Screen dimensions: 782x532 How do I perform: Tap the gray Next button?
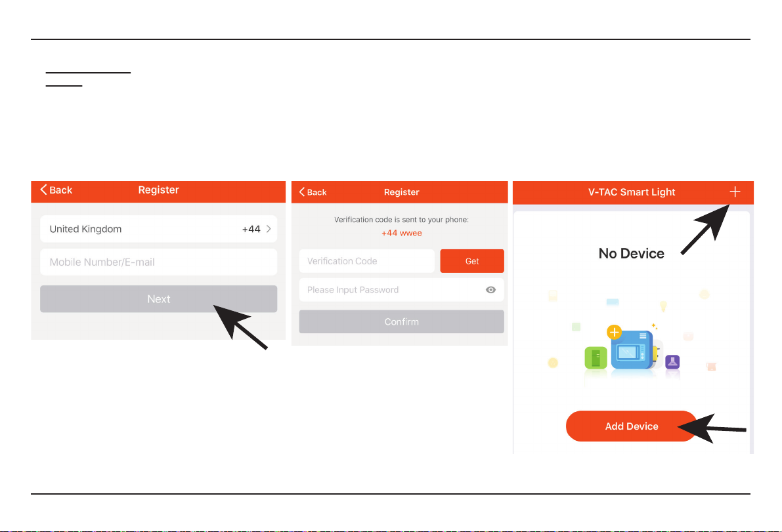pyautogui.click(x=159, y=299)
